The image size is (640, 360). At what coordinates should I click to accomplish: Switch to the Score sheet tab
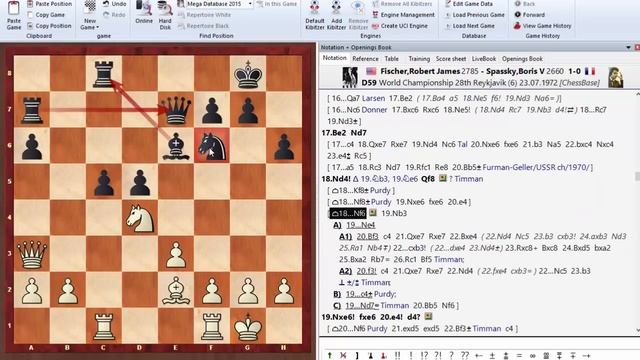tap(451, 59)
